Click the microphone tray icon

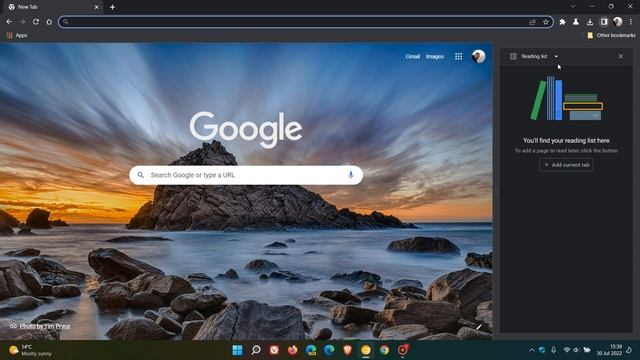click(x=553, y=350)
